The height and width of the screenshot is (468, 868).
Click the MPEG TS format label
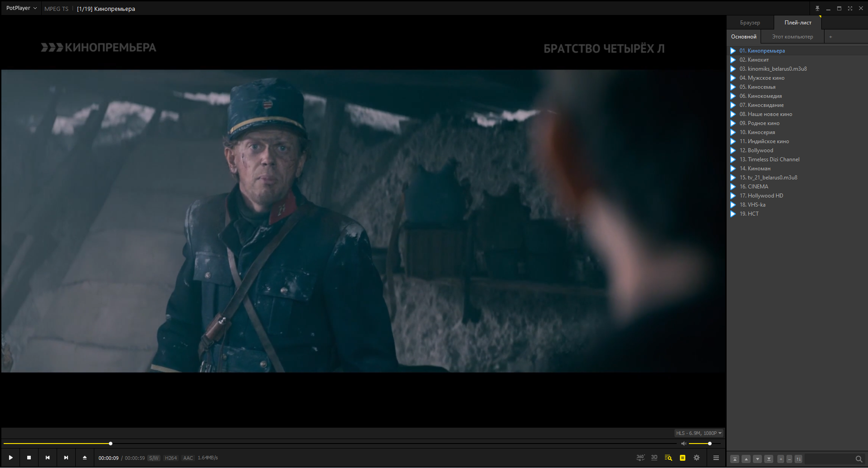click(56, 9)
